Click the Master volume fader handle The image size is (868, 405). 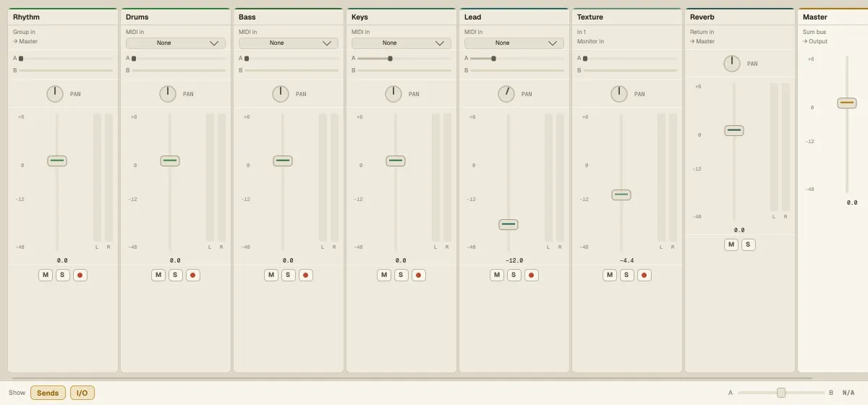point(847,103)
